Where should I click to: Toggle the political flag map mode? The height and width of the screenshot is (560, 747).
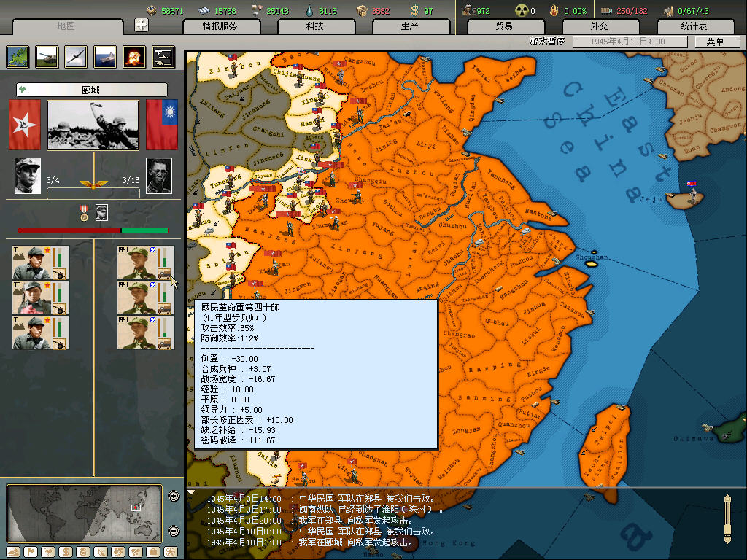[x=30, y=552]
